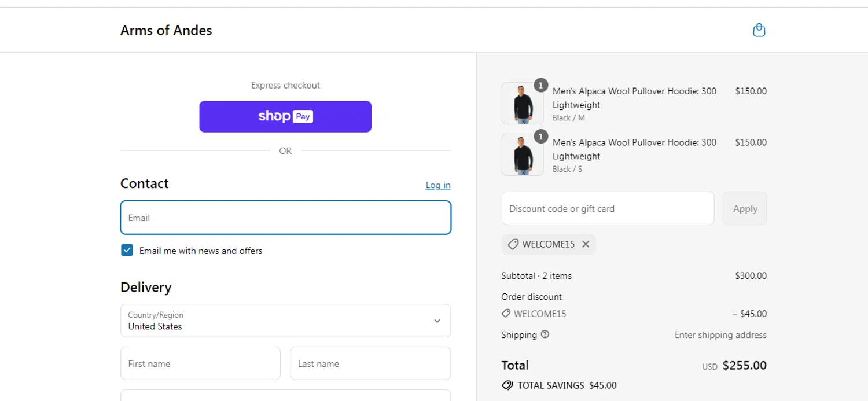
Task: Click the Subtotal · 2 items label
Action: [x=536, y=276]
